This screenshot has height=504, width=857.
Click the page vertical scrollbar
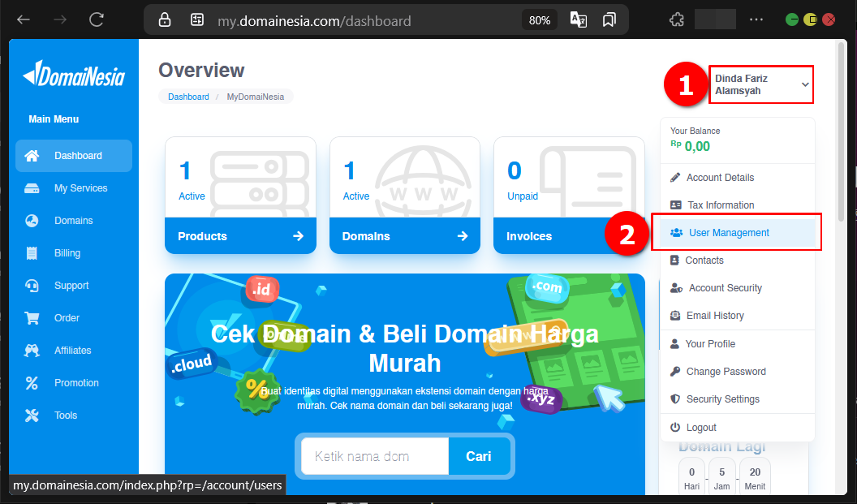[842, 131]
